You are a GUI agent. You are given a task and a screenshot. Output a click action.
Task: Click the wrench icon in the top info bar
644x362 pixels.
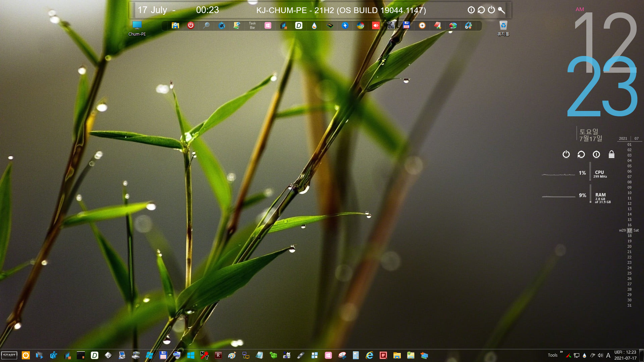click(x=501, y=10)
